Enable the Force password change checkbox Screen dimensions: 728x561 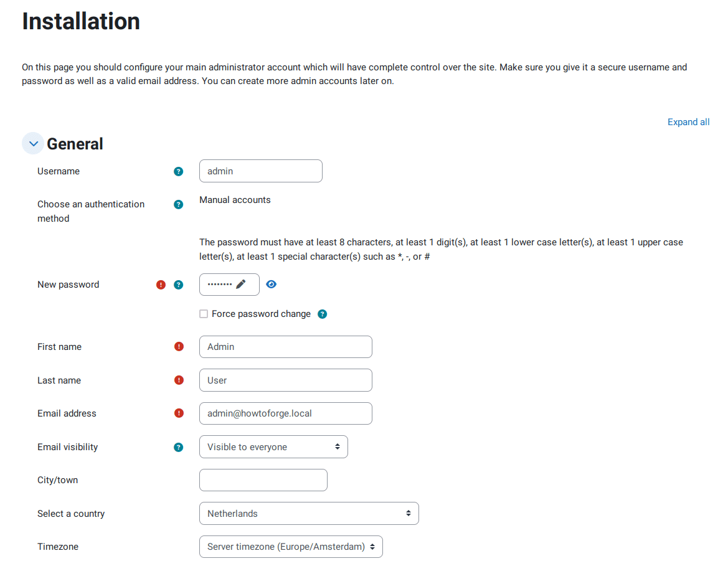click(204, 314)
